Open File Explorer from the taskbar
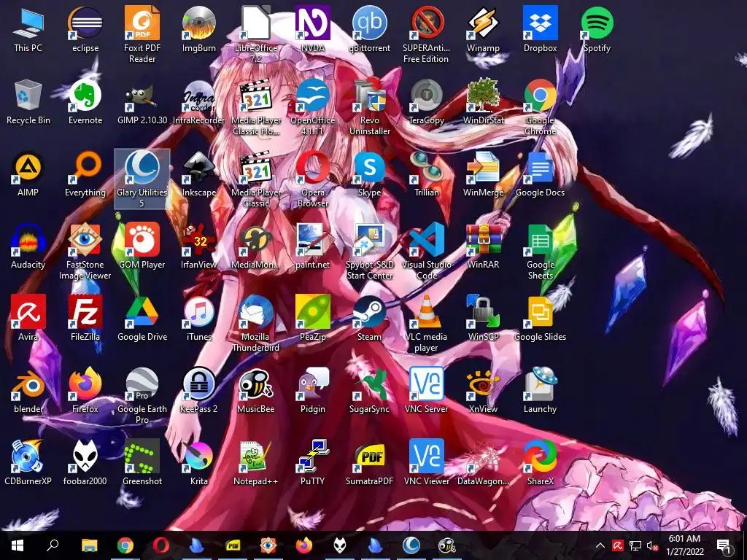This screenshot has width=747, height=560. pyautogui.click(x=89, y=545)
